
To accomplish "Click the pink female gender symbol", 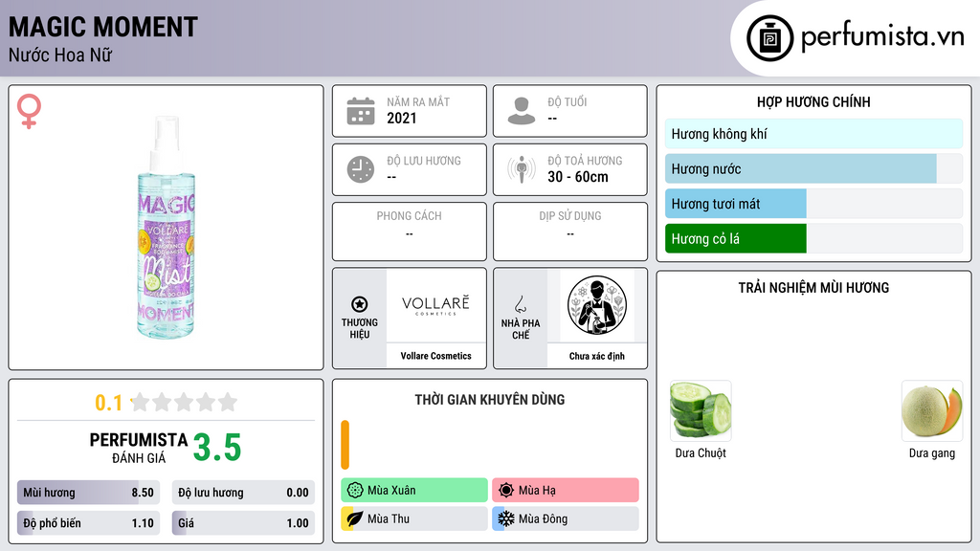I will click(x=29, y=111).
